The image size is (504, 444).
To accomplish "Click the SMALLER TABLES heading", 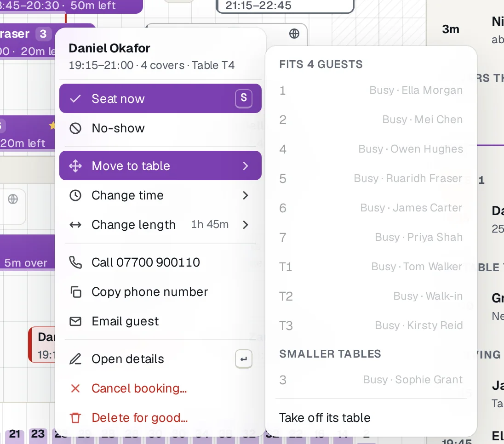I will [330, 354].
